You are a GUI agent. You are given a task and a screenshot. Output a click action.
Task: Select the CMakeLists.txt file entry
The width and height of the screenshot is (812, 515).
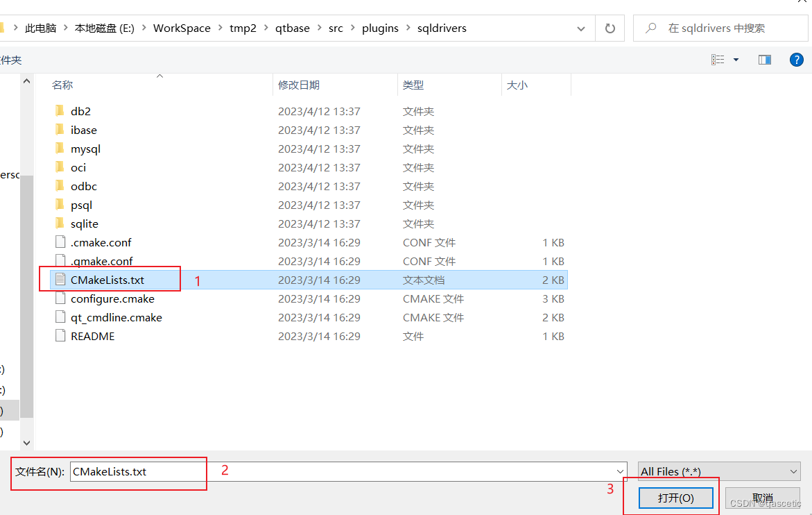tap(110, 280)
